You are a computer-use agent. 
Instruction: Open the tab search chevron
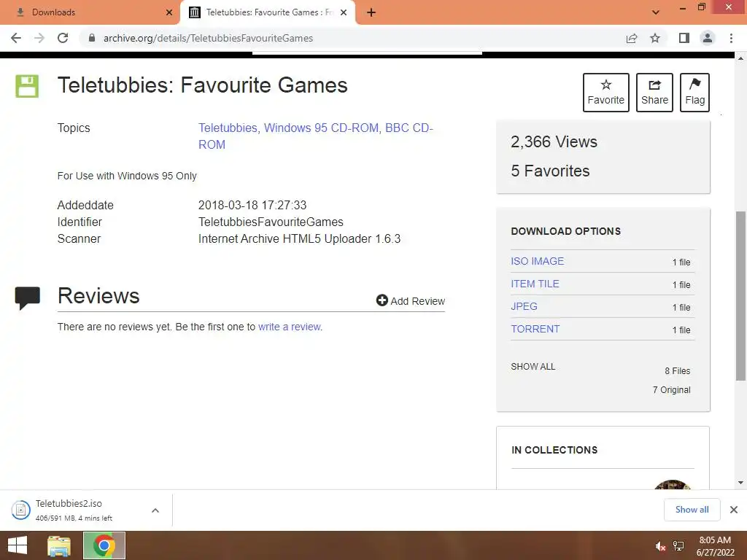656,12
